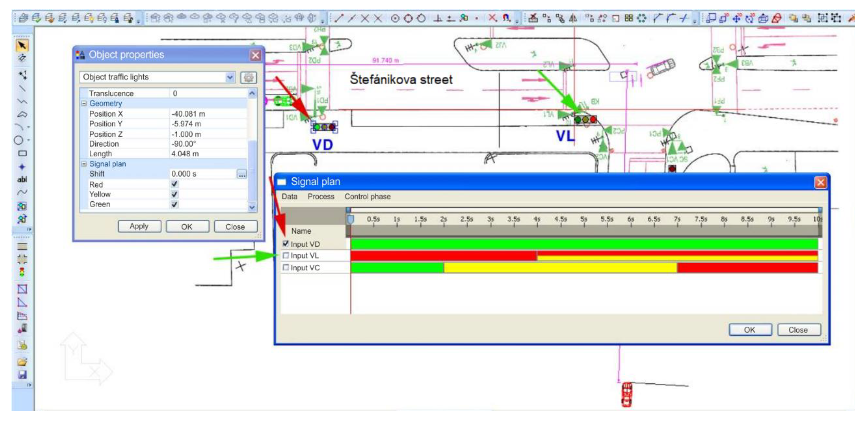Select the circle drawing tool
Viewport: 868px width, 424px height.
click(x=19, y=140)
